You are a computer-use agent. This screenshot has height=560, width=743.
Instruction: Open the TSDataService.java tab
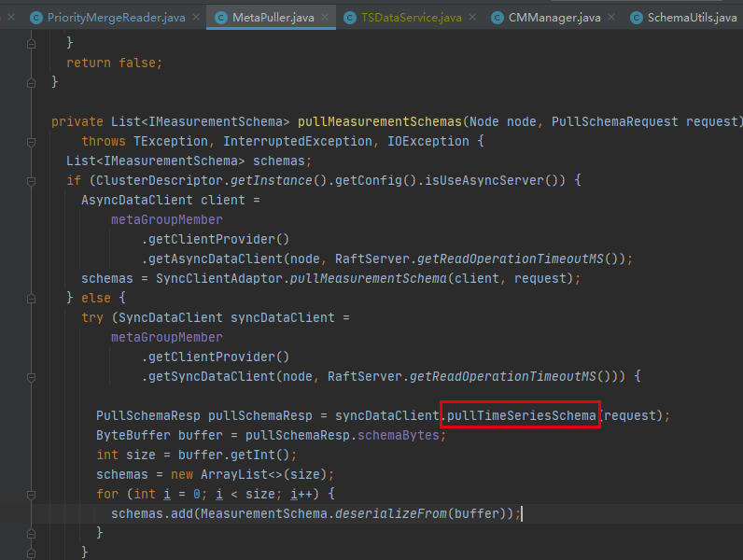[411, 18]
